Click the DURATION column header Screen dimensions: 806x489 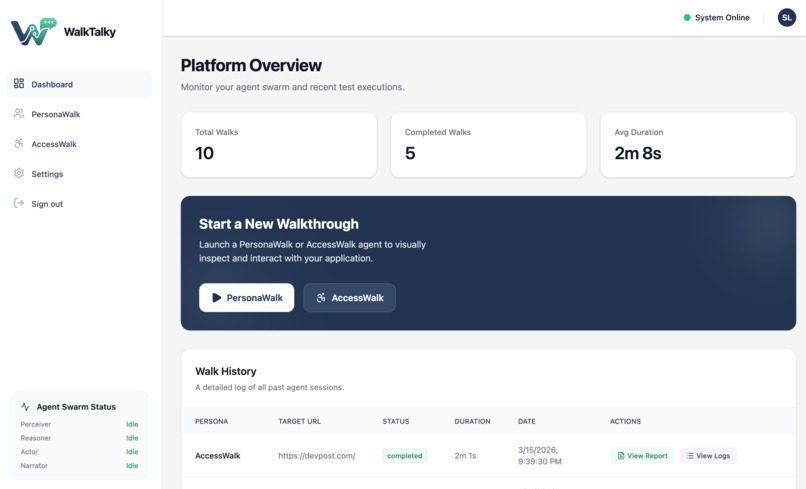coord(472,421)
